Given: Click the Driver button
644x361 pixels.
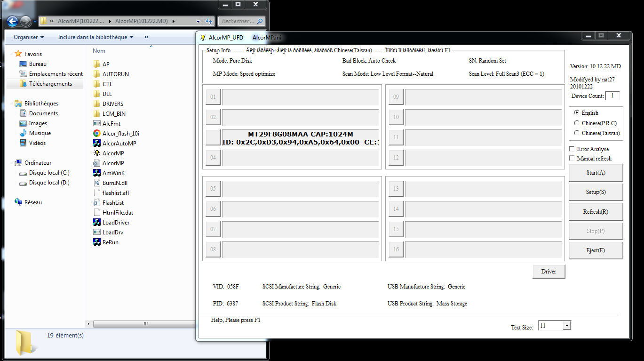Looking at the screenshot, I should [x=549, y=272].
